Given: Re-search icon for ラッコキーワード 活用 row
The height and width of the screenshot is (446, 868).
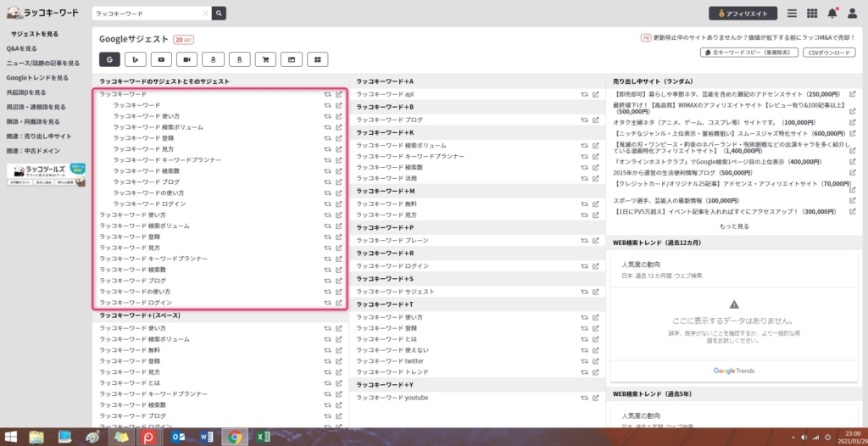Looking at the screenshot, I should tap(585, 178).
